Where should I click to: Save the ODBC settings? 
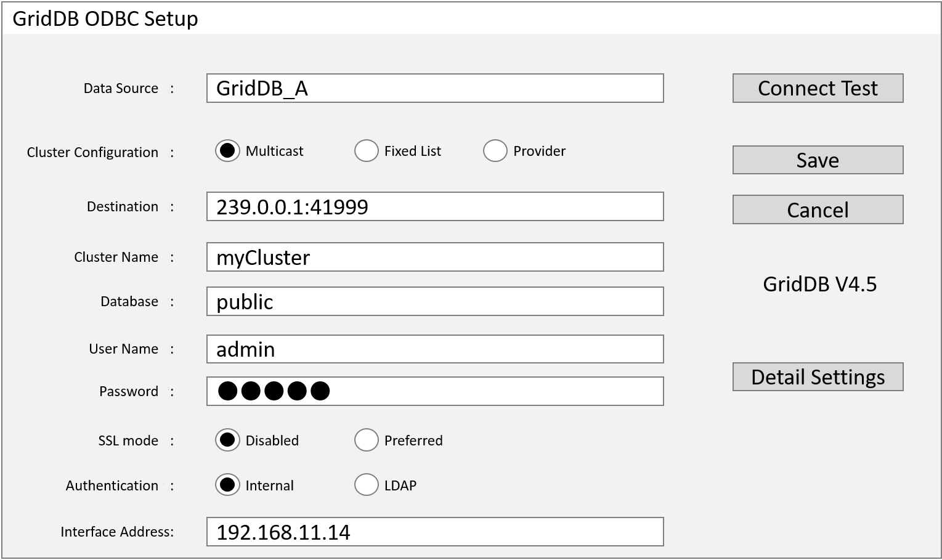(x=818, y=160)
